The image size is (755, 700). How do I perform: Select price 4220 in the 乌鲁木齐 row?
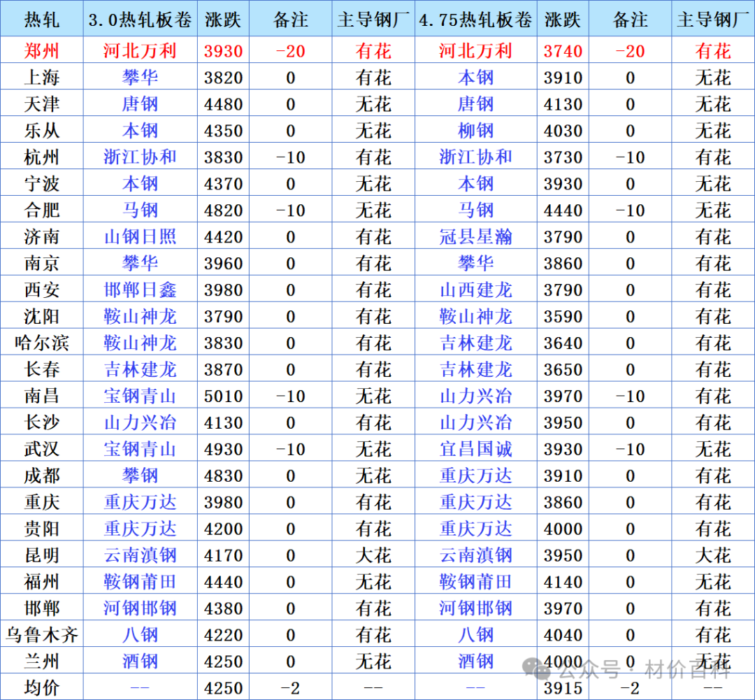pyautogui.click(x=223, y=634)
